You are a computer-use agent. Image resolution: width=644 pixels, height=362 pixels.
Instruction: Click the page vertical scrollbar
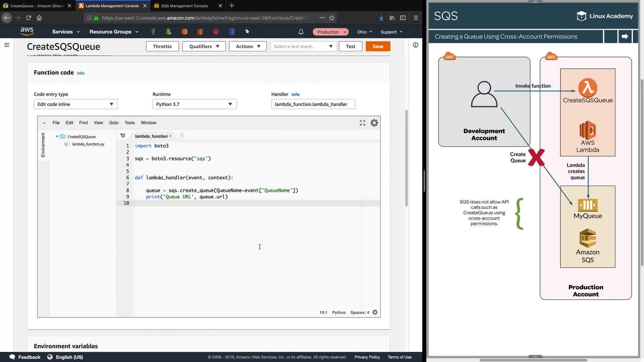tap(406, 158)
